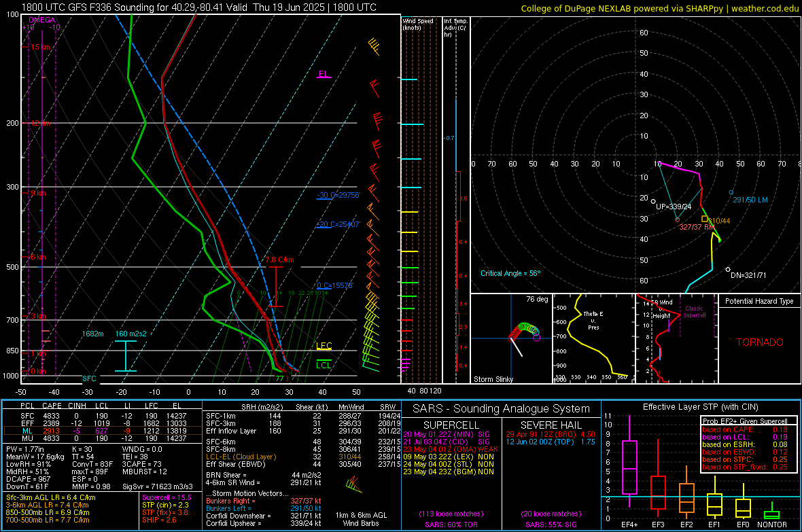This screenshot has width=802, height=532.
Task: Select the SFC-1km shear table row
Action: (x=303, y=416)
